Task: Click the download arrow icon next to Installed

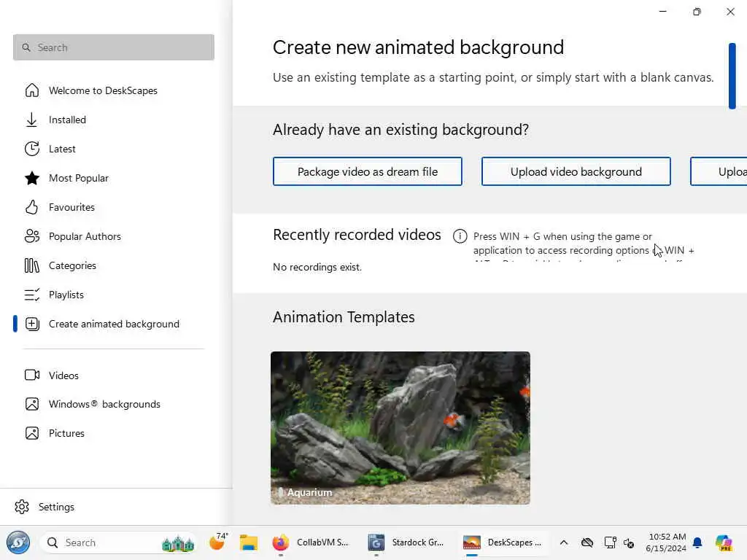Action: 32,120
